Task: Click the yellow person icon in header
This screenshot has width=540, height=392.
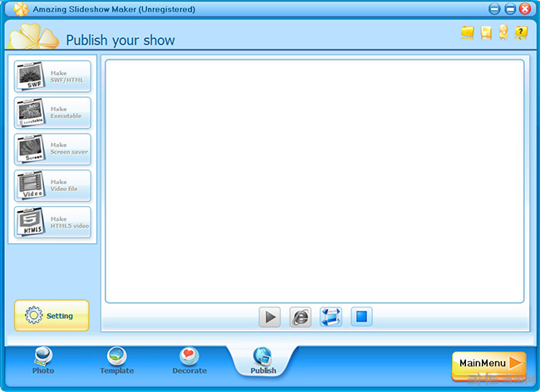Action: tap(503, 32)
